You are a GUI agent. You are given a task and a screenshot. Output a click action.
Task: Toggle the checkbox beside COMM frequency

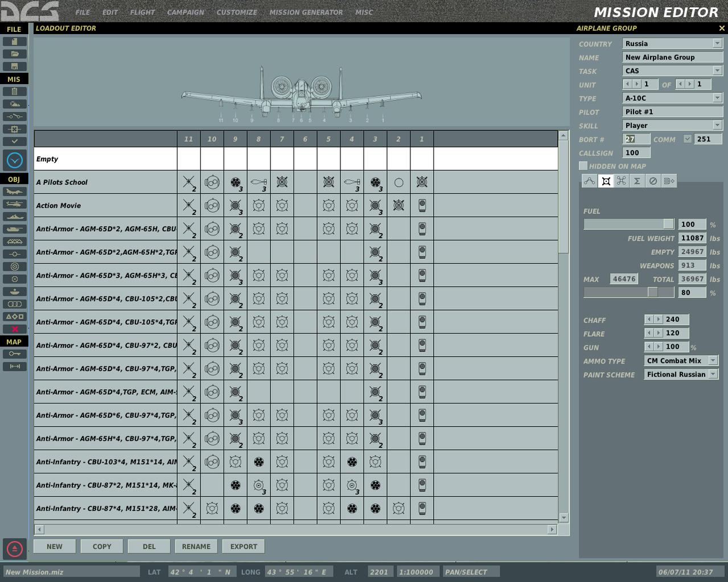pyautogui.click(x=688, y=139)
